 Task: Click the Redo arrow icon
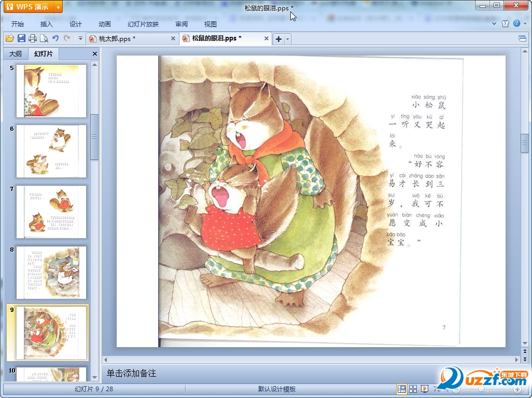67,38
